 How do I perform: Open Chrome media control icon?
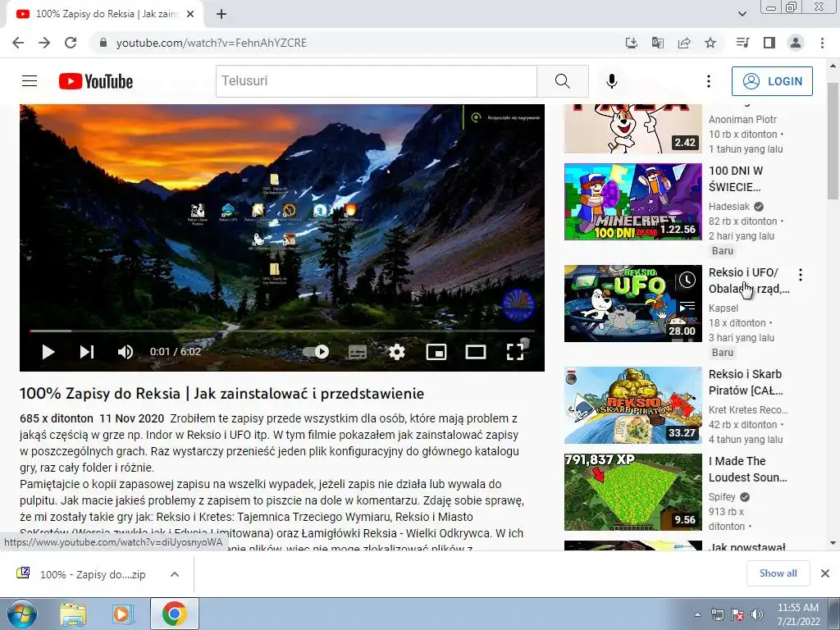coord(742,43)
